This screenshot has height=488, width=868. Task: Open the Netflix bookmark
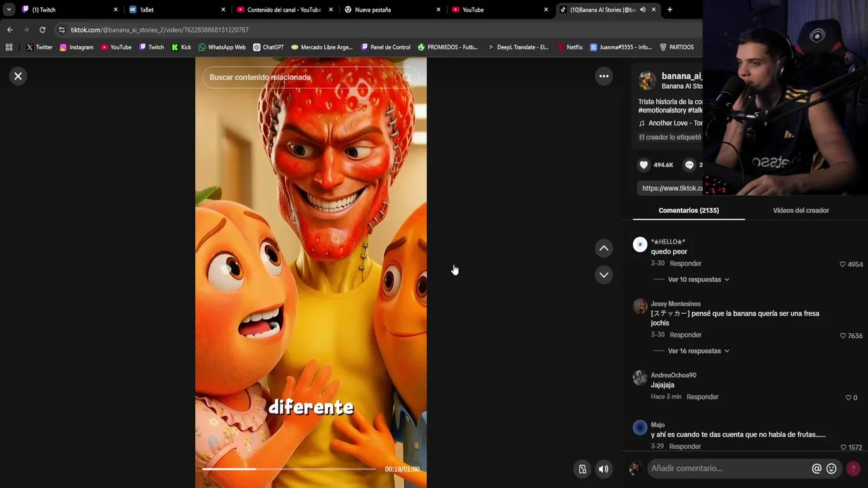(570, 47)
